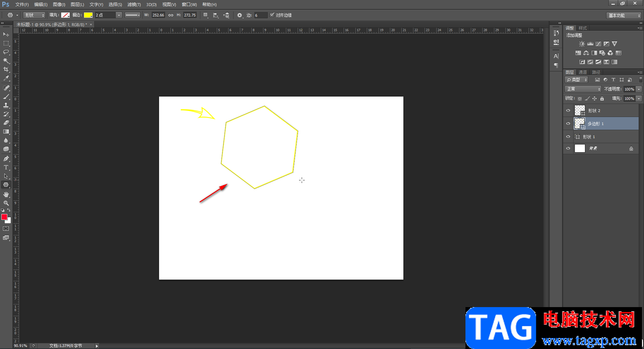Screen dimensions: 644x349
Task: Select the Clone Stamp tool
Action: (6, 105)
